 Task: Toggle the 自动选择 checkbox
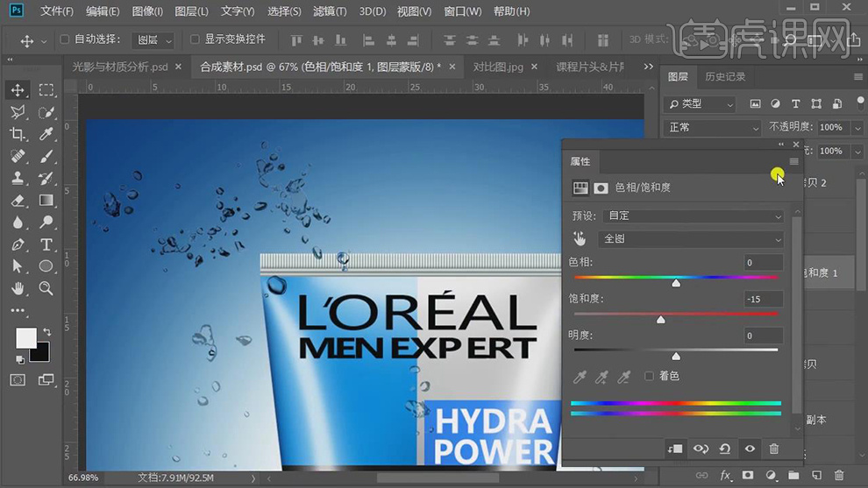click(65, 39)
